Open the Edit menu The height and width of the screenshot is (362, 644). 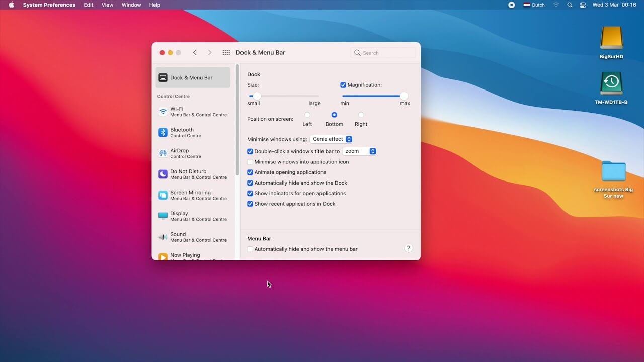(x=89, y=5)
